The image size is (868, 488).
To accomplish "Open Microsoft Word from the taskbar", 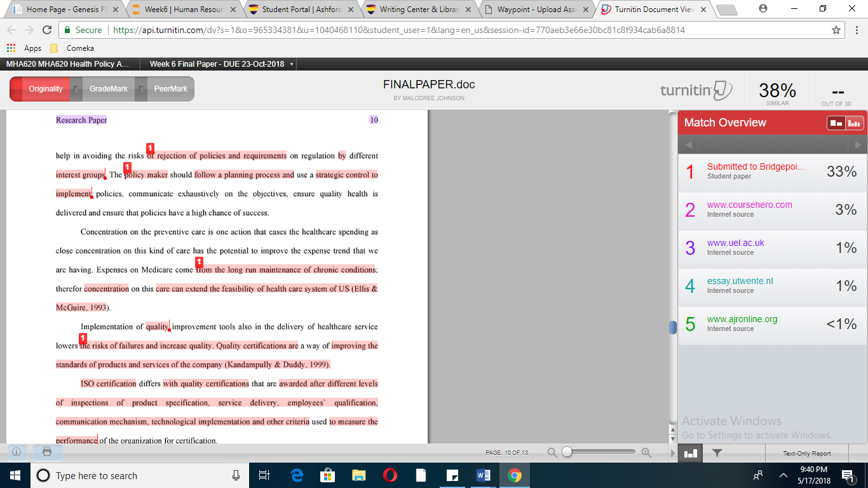I will coord(484,475).
